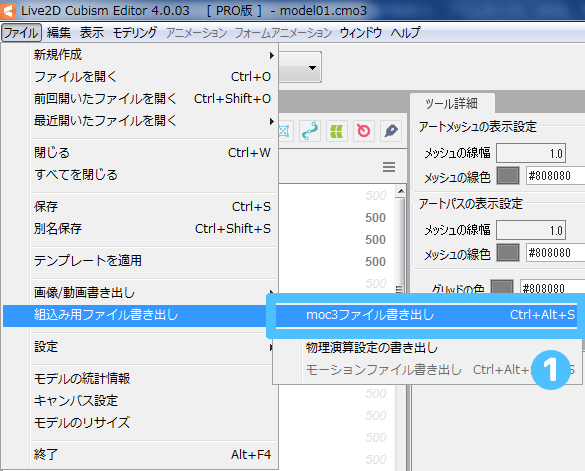This screenshot has width=585, height=471.
Task: Click アートメッシュ line color hex field
Action: 556,176
